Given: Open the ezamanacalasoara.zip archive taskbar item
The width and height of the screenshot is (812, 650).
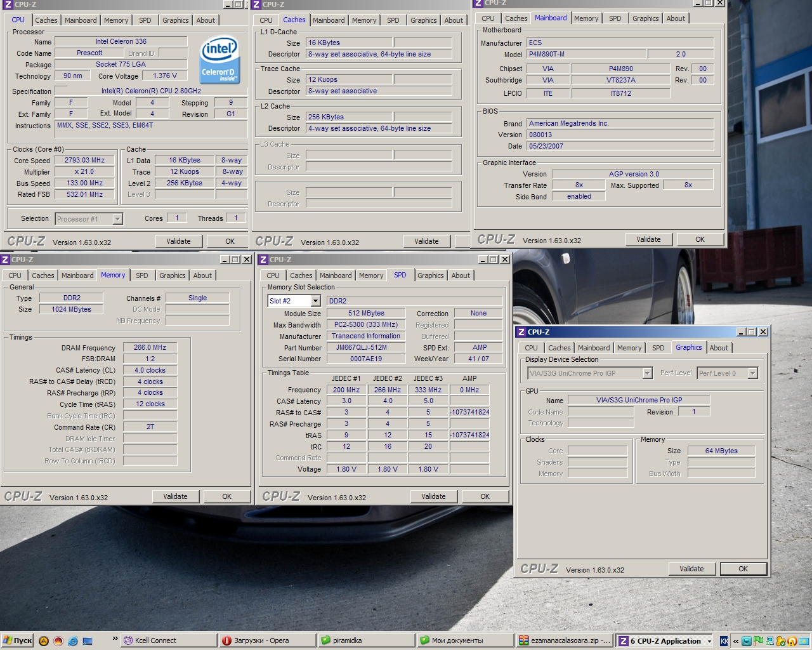Looking at the screenshot, I should (x=564, y=640).
